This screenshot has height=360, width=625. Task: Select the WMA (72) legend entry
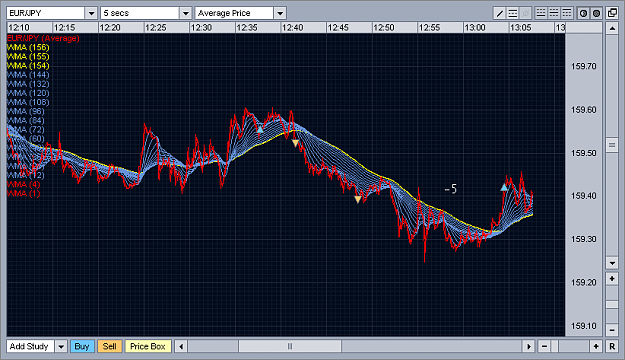point(26,130)
